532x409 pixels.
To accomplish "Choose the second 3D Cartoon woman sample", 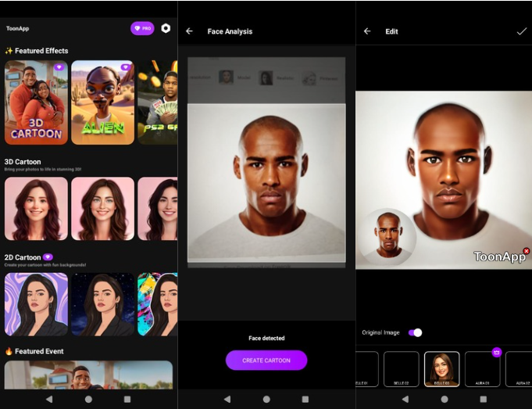I will coord(103,209).
